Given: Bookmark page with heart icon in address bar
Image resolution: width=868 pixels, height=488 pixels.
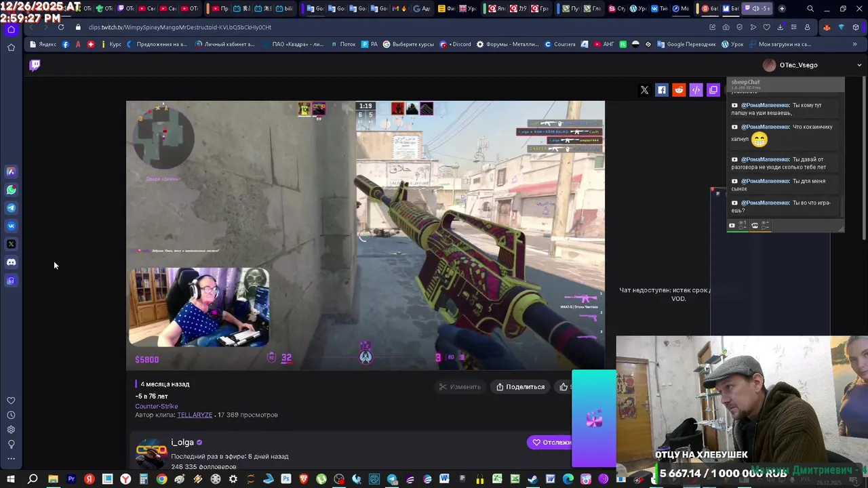Looking at the screenshot, I should (x=766, y=27).
